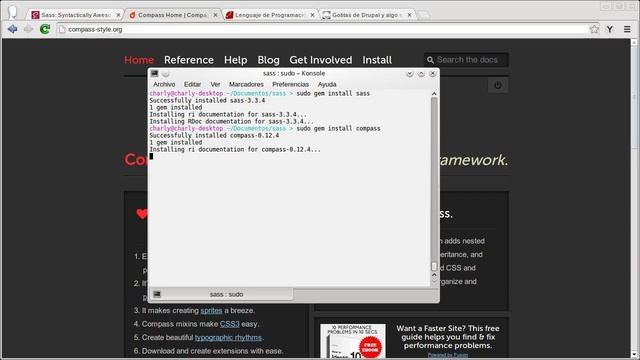Open the Reference navigation link

pos(189,60)
